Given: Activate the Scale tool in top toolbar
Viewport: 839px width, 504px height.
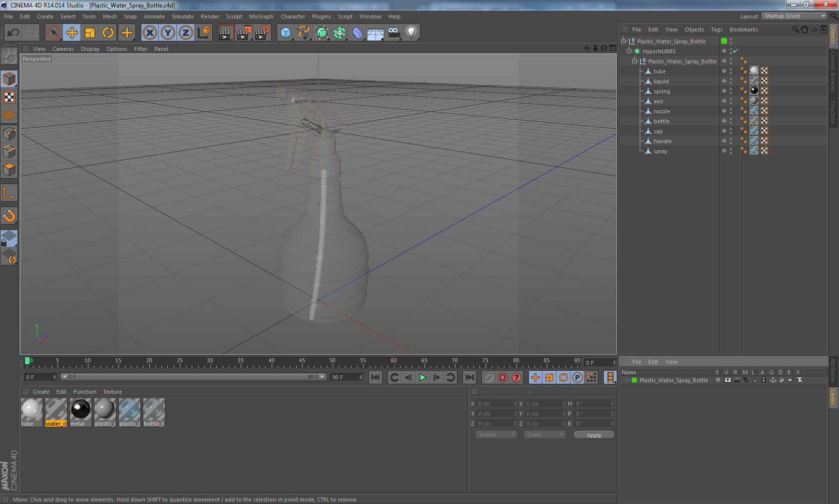Looking at the screenshot, I should pos(90,33).
